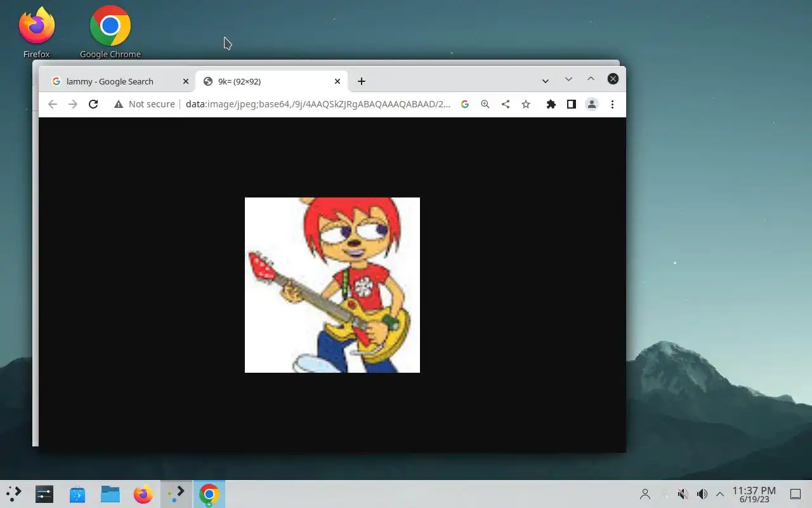Screen dimensions: 812x508
Task: Switch to Chrome task in taskbar
Action: coord(209,493)
